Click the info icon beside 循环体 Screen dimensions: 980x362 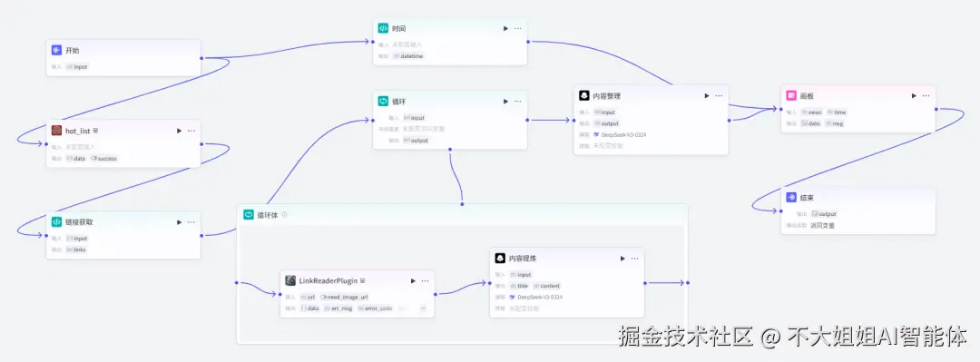pyautogui.click(x=284, y=214)
